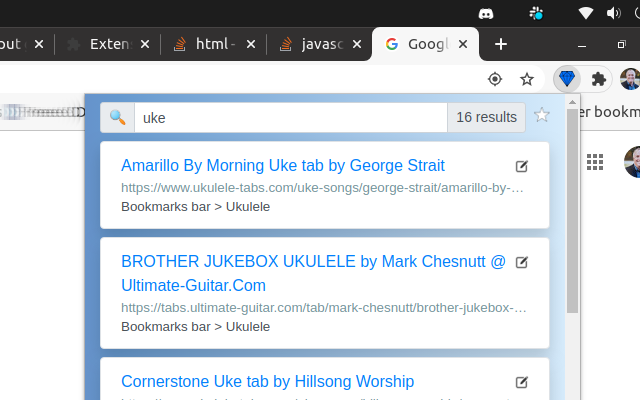Switch to the Extensions tab

107,44
